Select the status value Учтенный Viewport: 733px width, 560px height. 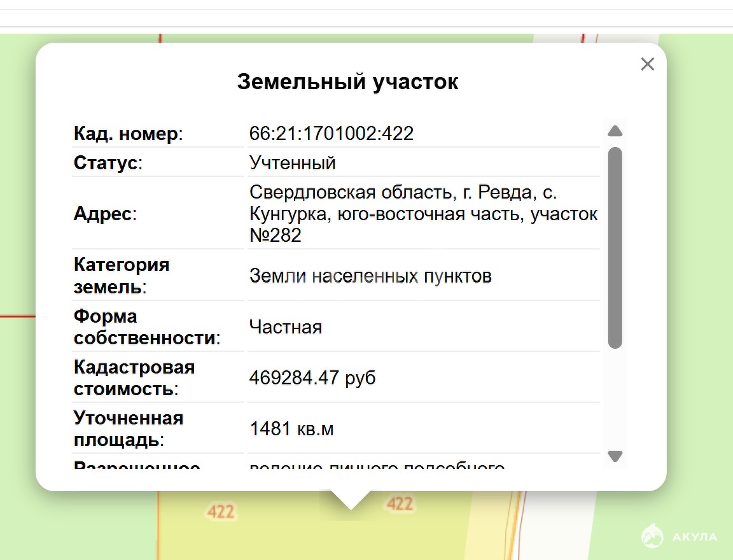[293, 163]
